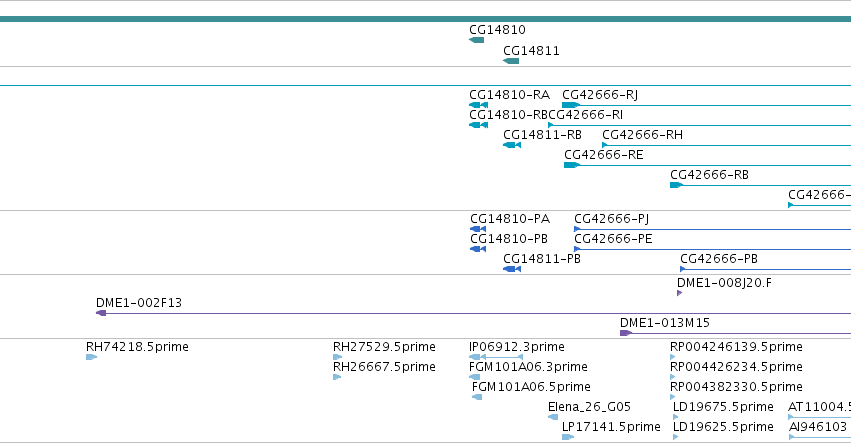Select the IP06912.3prime EST feature
Viewport: 851px width, 443px height.
pos(496,357)
